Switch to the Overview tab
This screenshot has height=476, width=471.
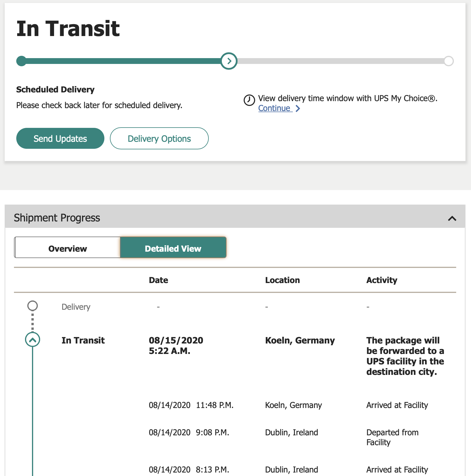coord(67,248)
